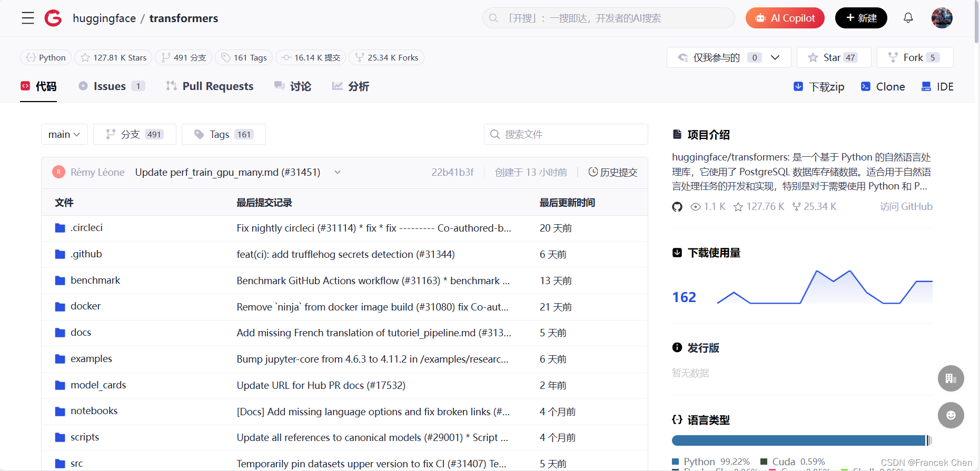Expand the latest commit message chevron

[338, 172]
